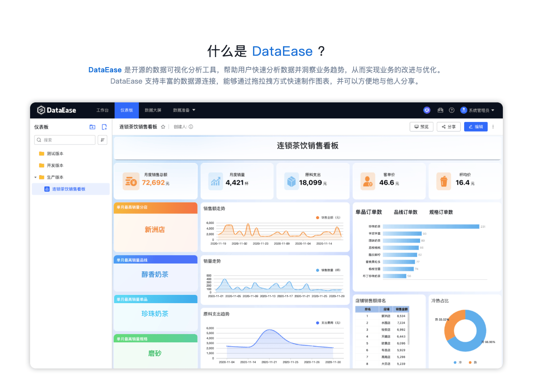Open the AI assistant chat icon
The height and width of the screenshot is (392, 546).
pyautogui.click(x=427, y=110)
